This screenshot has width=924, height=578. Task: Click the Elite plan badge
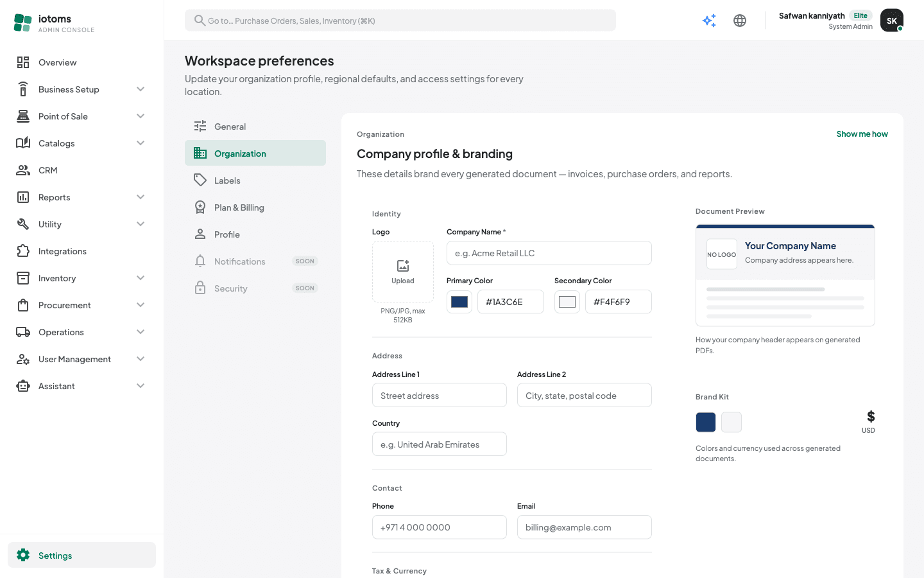coord(860,15)
